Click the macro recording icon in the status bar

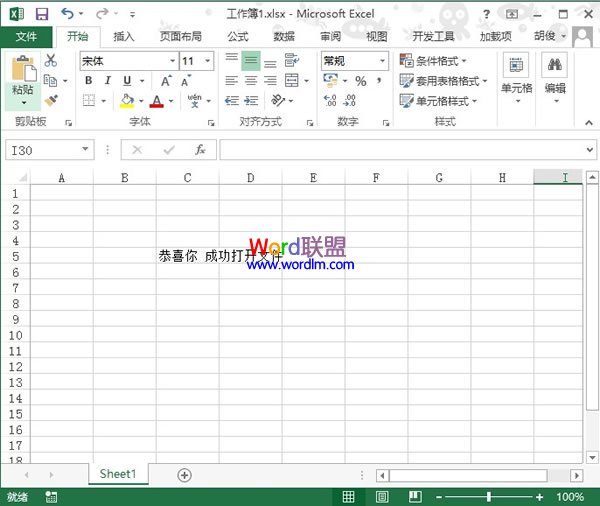click(51, 497)
